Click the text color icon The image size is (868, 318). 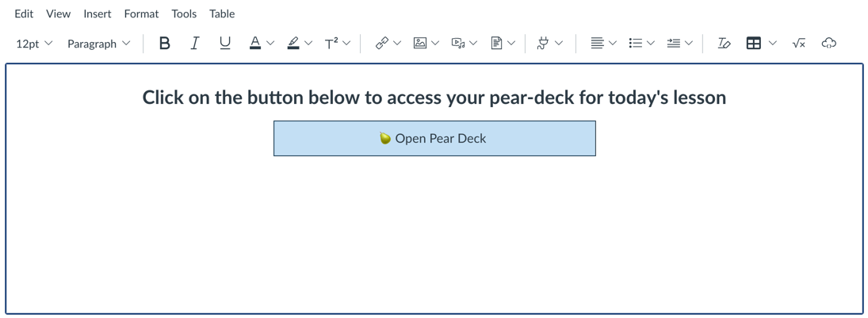click(x=255, y=43)
